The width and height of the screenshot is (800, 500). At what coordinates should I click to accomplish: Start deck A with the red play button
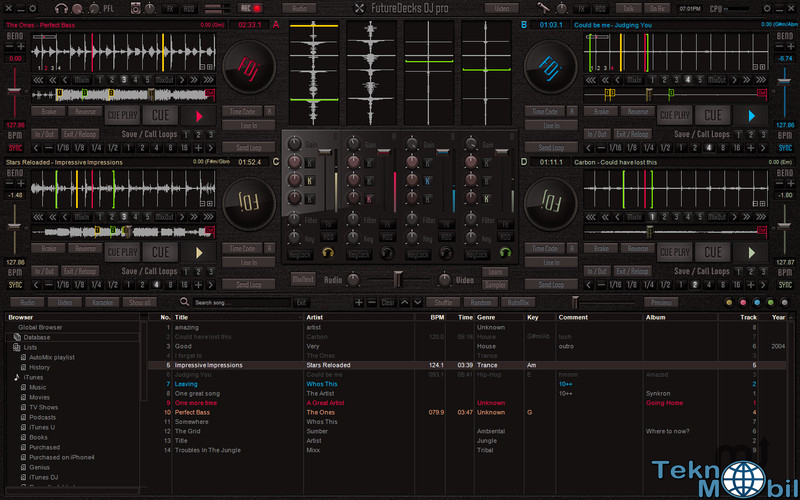click(198, 116)
